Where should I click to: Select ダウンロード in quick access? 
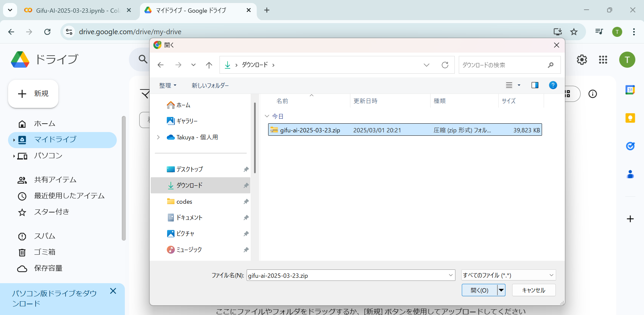(201, 185)
